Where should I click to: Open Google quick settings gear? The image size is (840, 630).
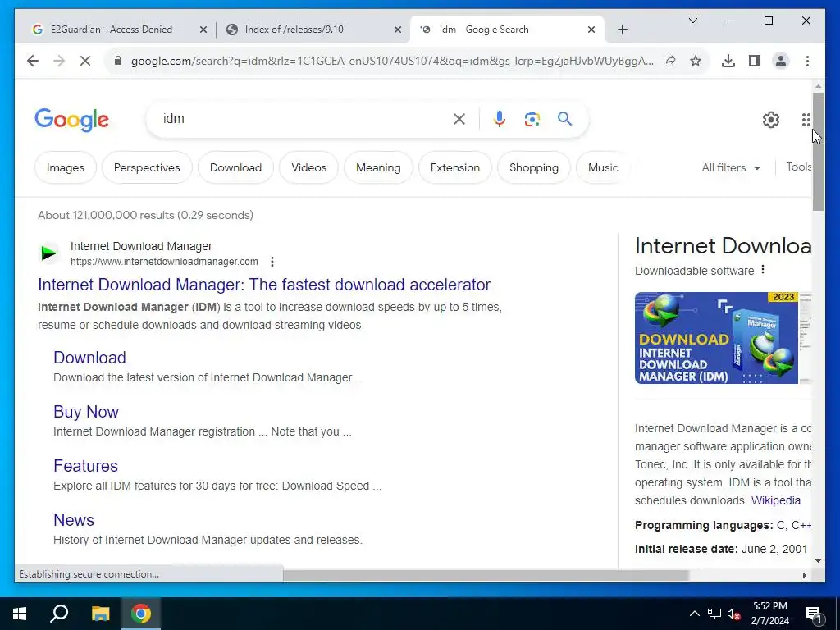771,120
